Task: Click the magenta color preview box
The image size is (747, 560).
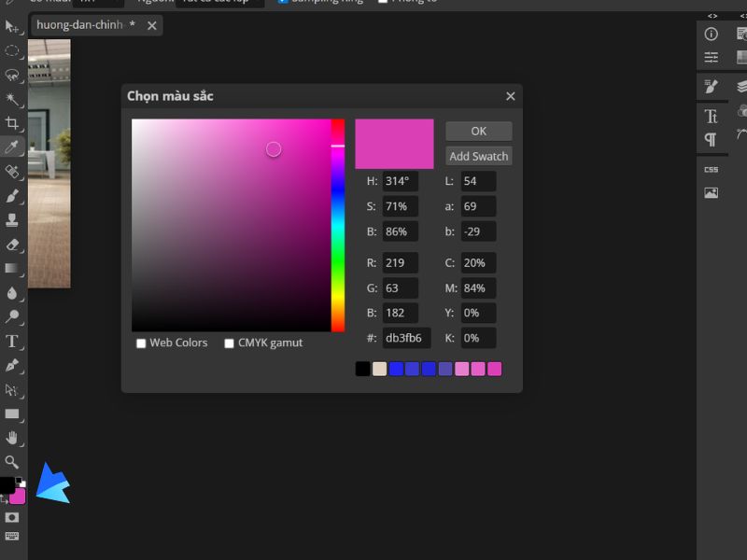Action: tap(394, 144)
